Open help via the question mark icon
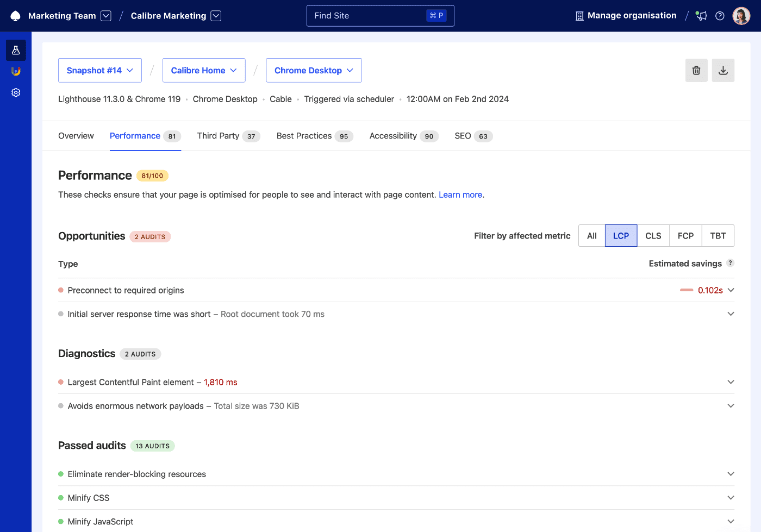The image size is (761, 532). (720, 16)
